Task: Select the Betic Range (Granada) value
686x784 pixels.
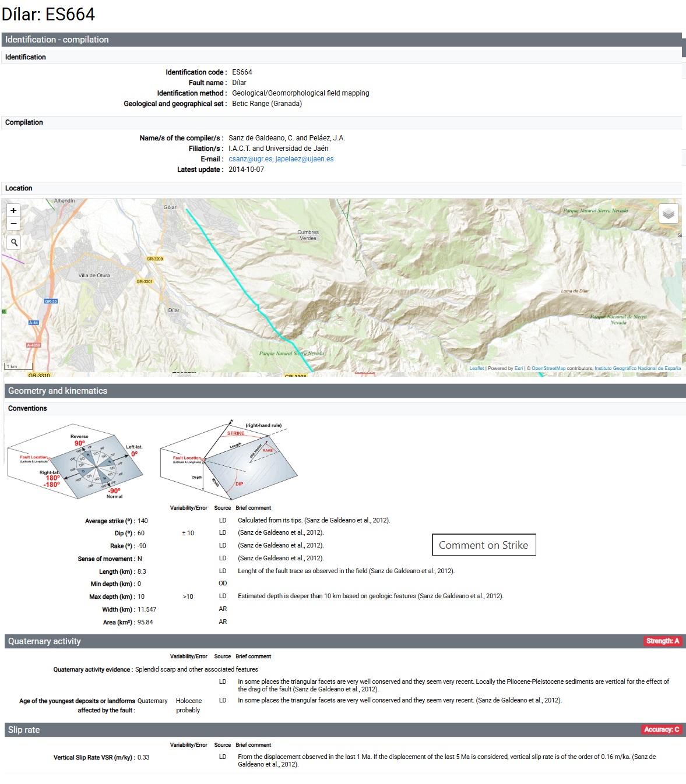Action: pyautogui.click(x=267, y=104)
